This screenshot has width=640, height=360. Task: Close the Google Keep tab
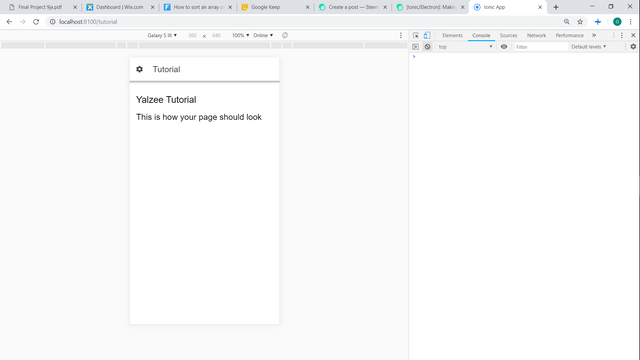(308, 7)
